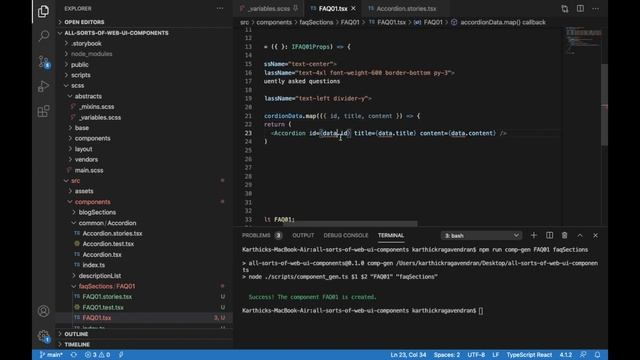
Task: Maximize the panel with the up chevron
Action: coord(580,235)
